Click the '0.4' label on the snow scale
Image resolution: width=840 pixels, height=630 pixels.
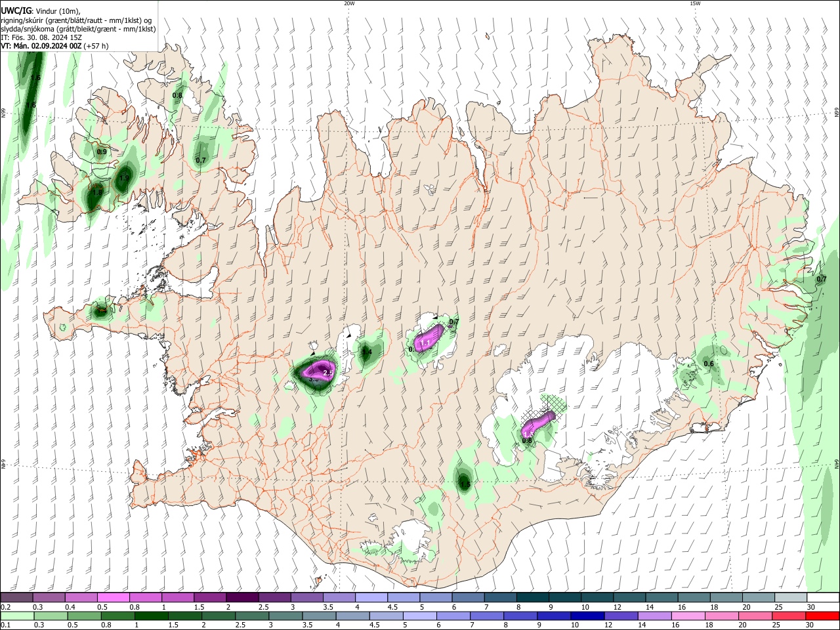[71, 607]
